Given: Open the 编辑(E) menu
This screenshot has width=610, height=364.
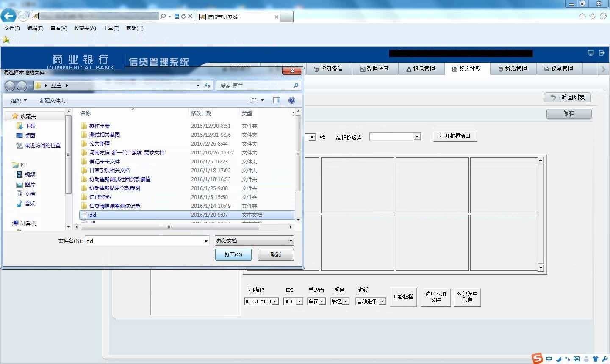Looking at the screenshot, I should pyautogui.click(x=35, y=28).
